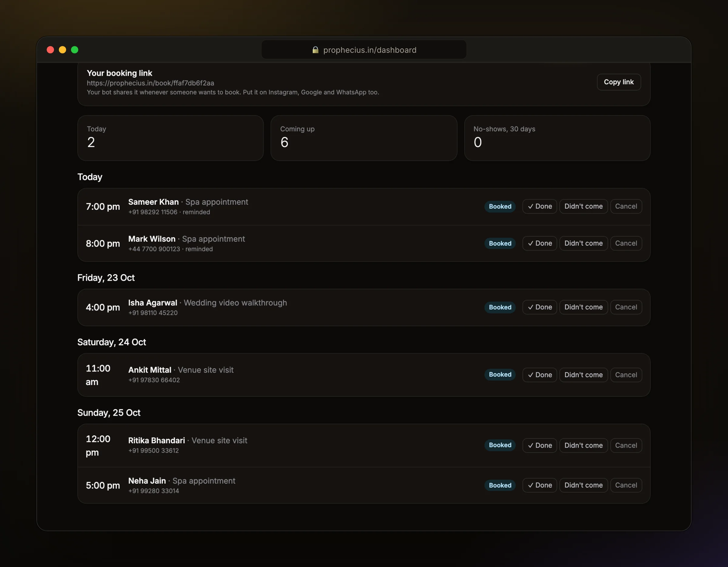Select the name Neha Jain
728x567 pixels.
click(x=147, y=481)
